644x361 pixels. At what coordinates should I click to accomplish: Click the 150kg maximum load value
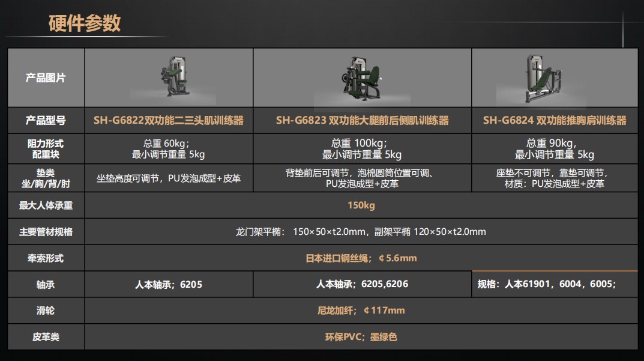[x=361, y=205]
